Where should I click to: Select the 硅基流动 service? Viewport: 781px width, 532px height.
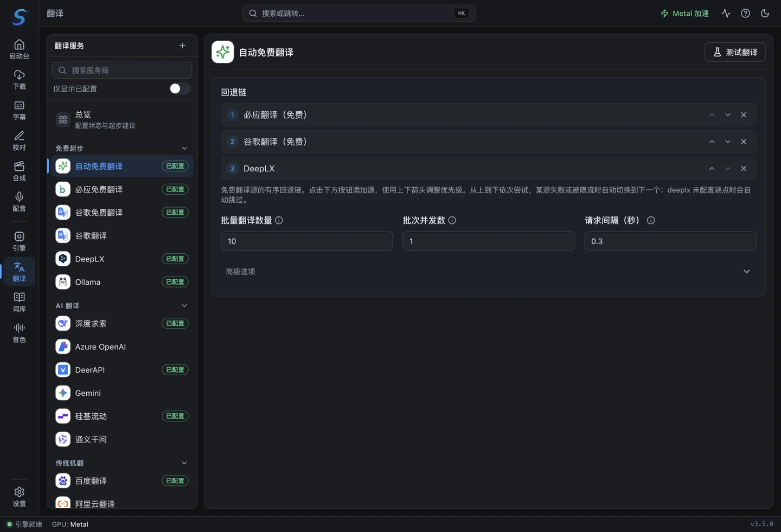122,416
